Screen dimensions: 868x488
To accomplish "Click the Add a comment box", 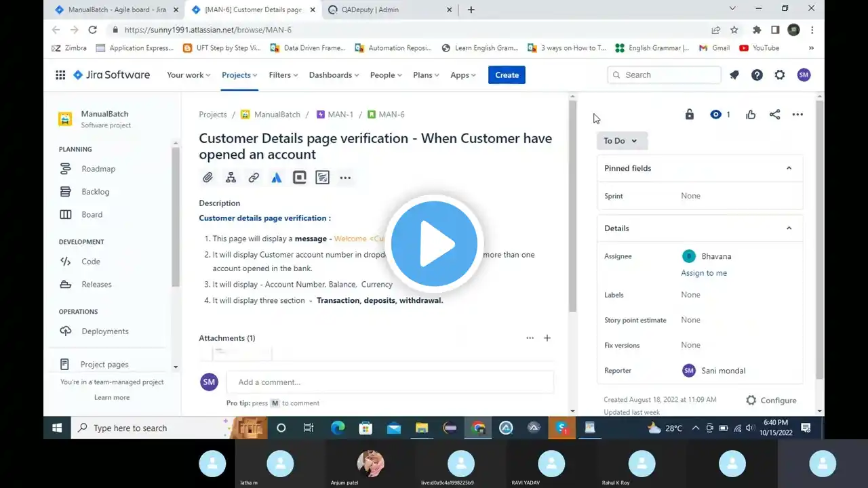I will pyautogui.click(x=390, y=382).
